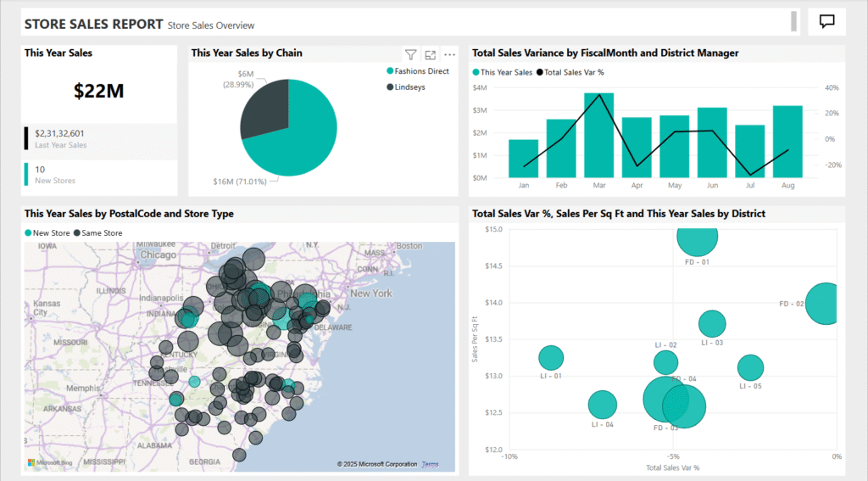This screenshot has width=868, height=481.
Task: Click the New Stores count card
Action: [99, 174]
